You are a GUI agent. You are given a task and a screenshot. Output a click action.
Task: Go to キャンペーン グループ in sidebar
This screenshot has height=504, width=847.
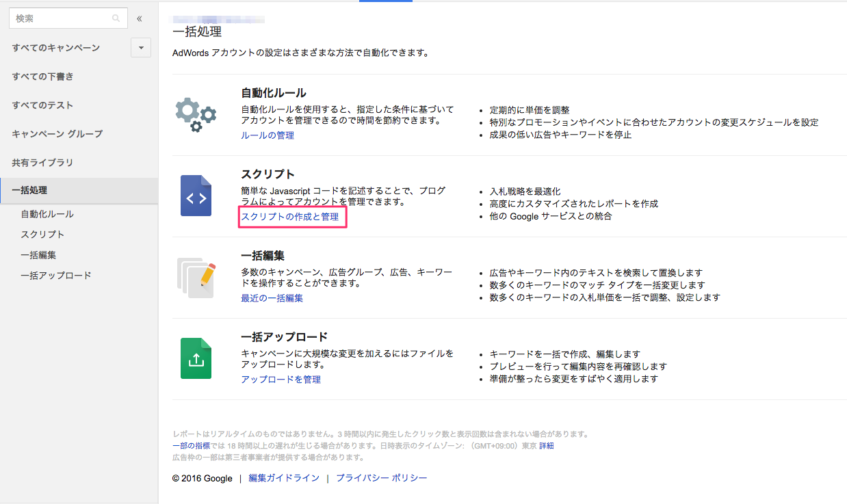pyautogui.click(x=57, y=134)
